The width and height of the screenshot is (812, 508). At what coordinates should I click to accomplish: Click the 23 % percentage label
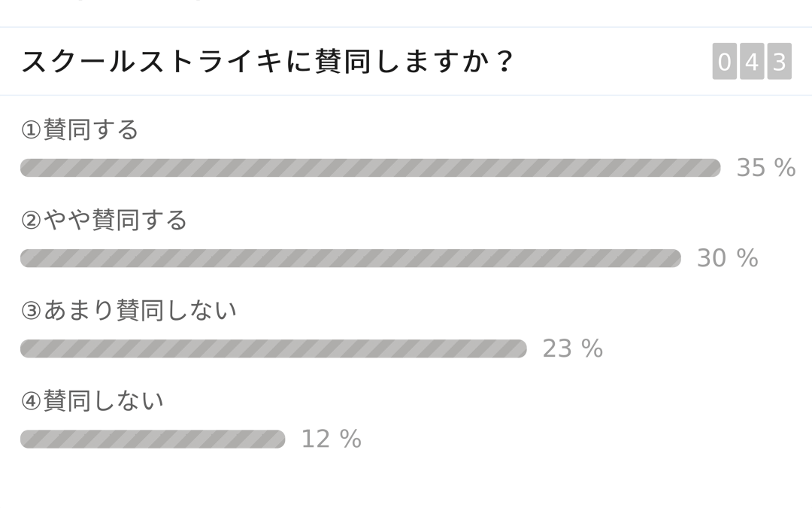coord(573,348)
